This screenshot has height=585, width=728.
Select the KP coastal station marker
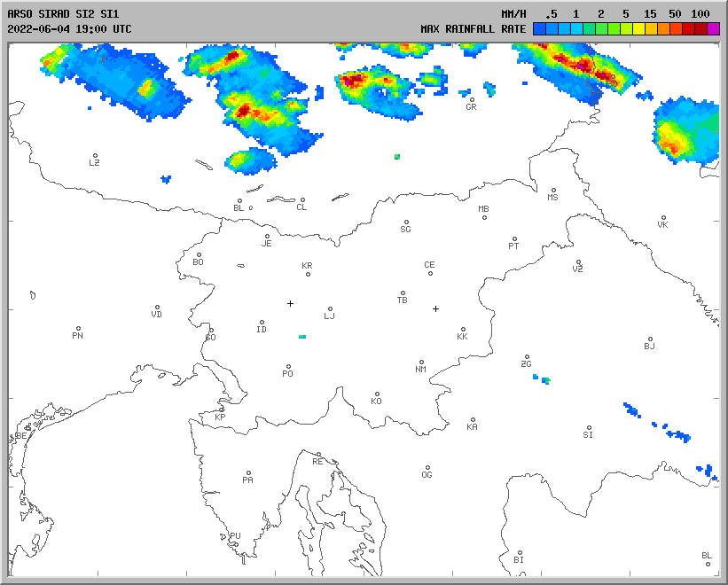[x=223, y=409]
